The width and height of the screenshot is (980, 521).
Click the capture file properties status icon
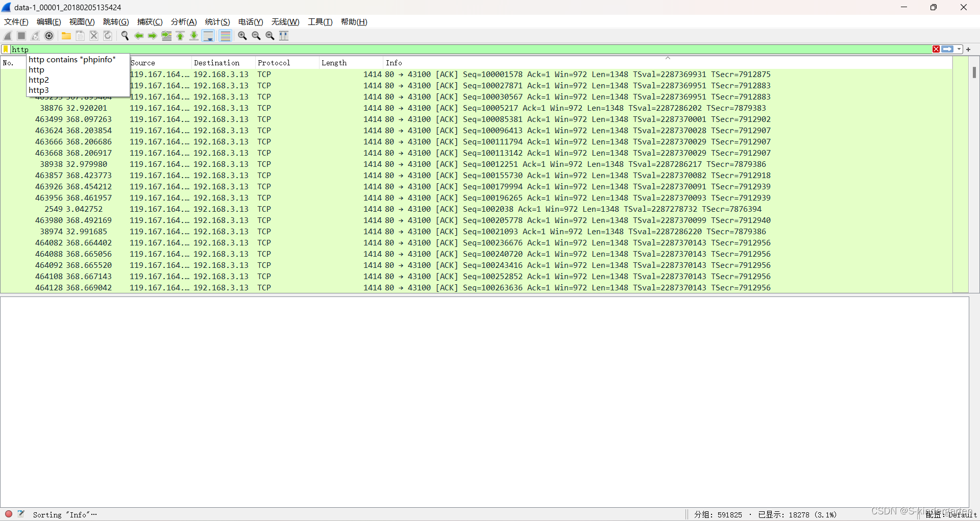(21, 514)
